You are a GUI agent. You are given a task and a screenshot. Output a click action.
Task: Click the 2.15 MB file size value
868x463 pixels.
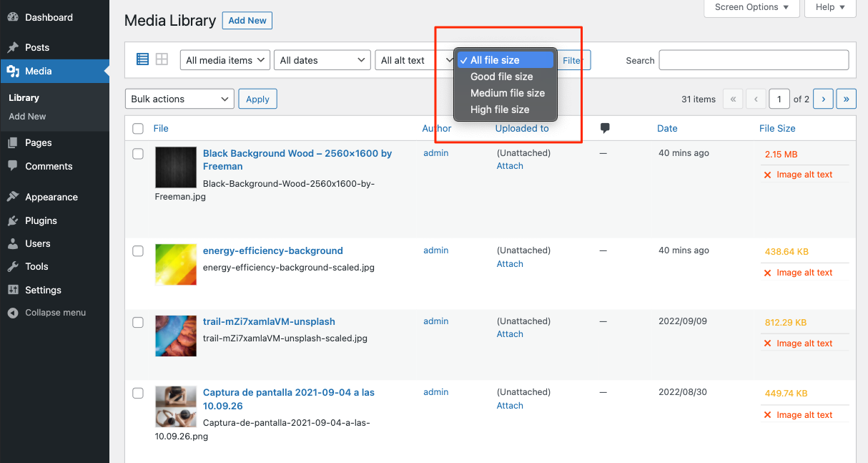(781, 154)
